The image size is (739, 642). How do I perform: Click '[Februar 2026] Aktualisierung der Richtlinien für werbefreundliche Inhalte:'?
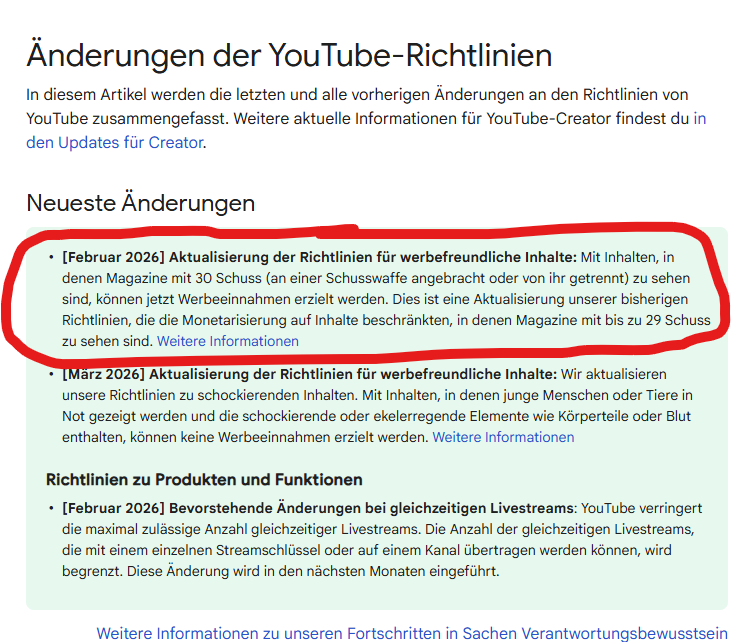click(319, 257)
